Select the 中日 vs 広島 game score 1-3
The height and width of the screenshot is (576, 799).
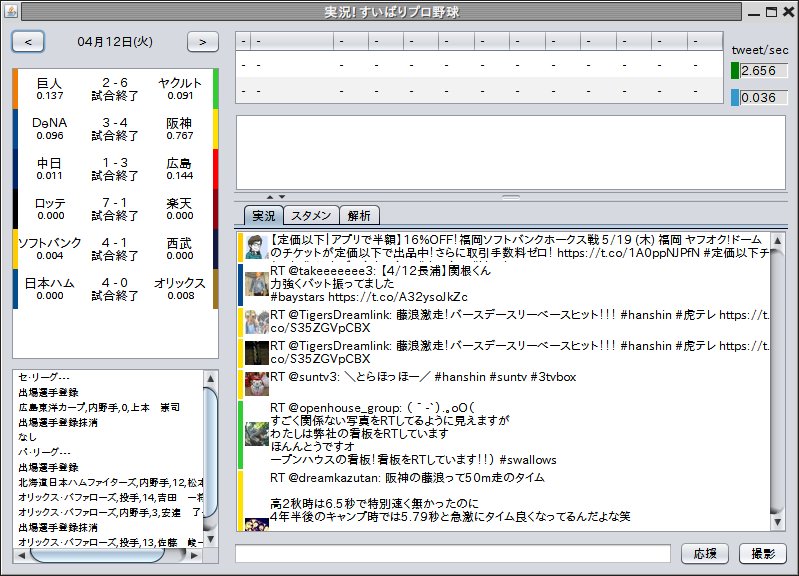(x=115, y=163)
